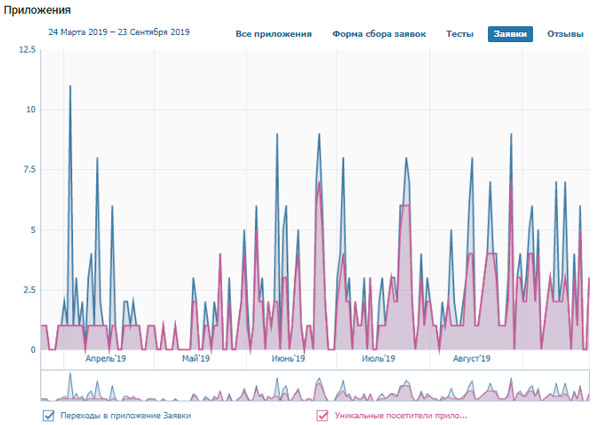Image resolution: width=600 pixels, height=425 pixels.
Task: Click the tallest blue peak at value 11
Action: [x=70, y=87]
